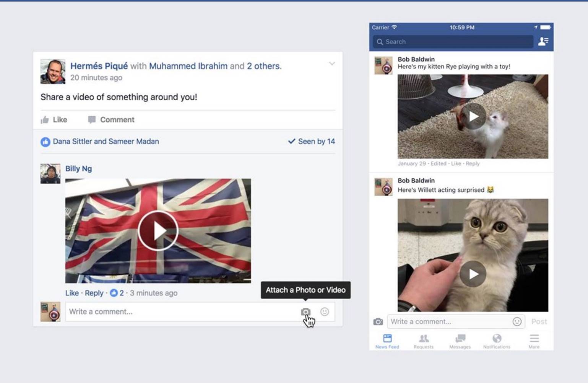Play the Willett acting surprised video
This screenshot has width=588, height=385.
pos(473,274)
